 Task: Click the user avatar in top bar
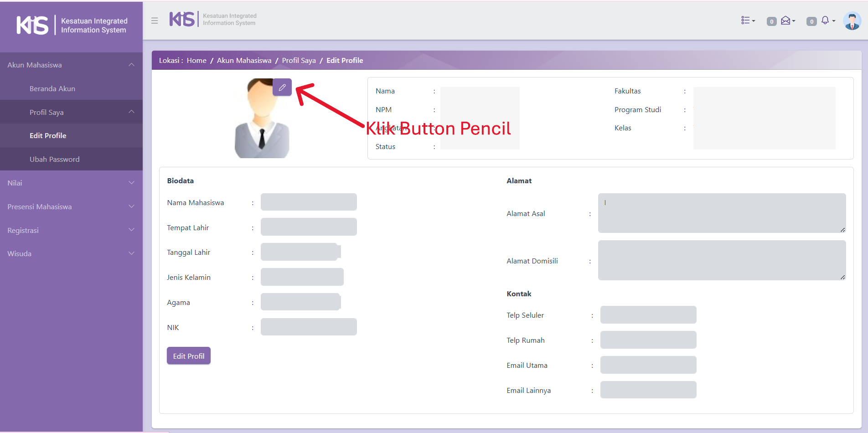click(x=852, y=21)
